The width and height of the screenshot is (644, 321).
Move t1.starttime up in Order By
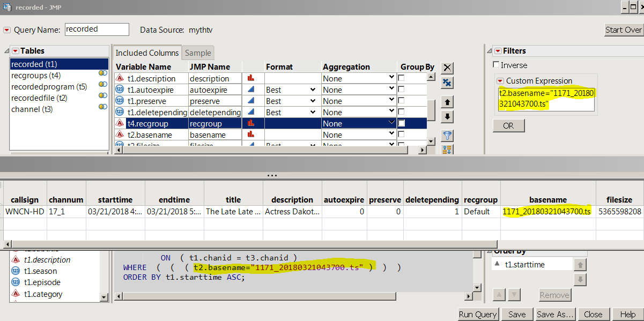tap(580, 263)
